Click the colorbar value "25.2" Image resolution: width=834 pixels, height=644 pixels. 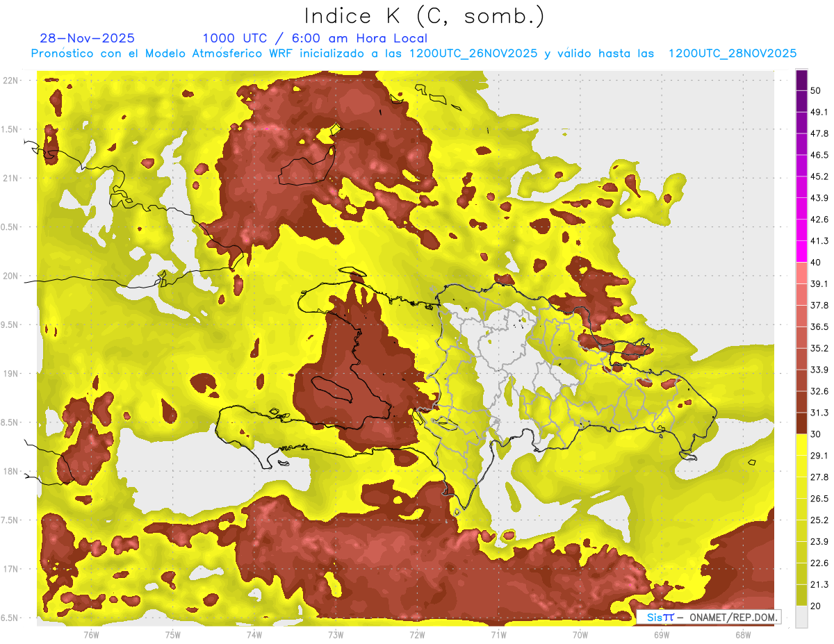click(x=819, y=520)
